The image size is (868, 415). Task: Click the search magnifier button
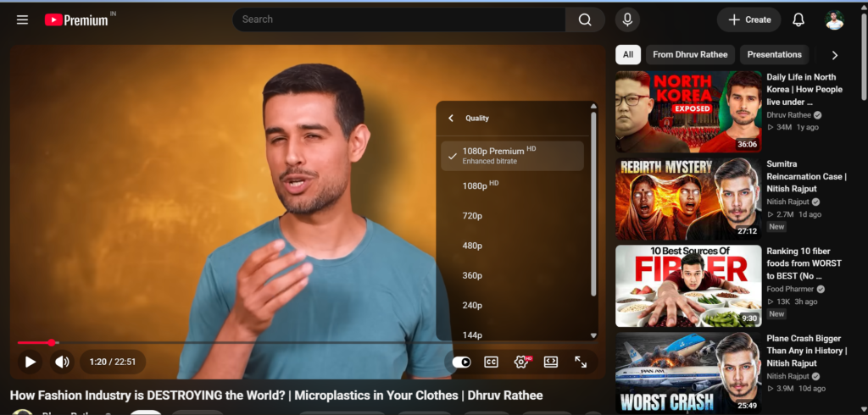click(x=585, y=20)
